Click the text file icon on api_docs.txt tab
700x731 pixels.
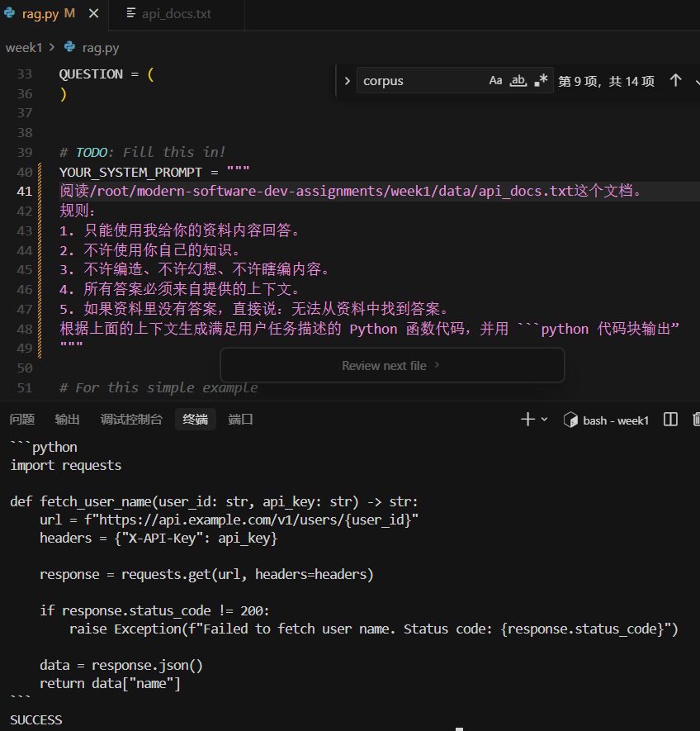coord(131,13)
